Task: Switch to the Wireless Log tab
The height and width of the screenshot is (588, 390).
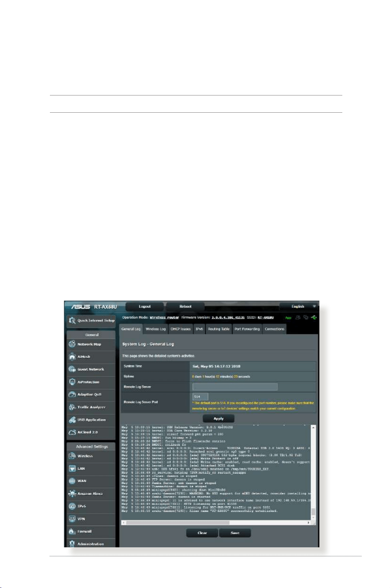Action: click(156, 329)
